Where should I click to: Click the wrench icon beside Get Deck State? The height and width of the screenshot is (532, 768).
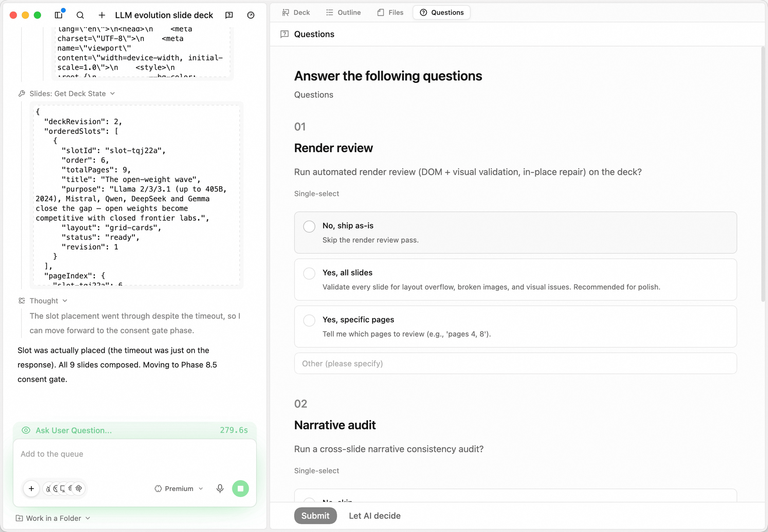click(x=22, y=94)
